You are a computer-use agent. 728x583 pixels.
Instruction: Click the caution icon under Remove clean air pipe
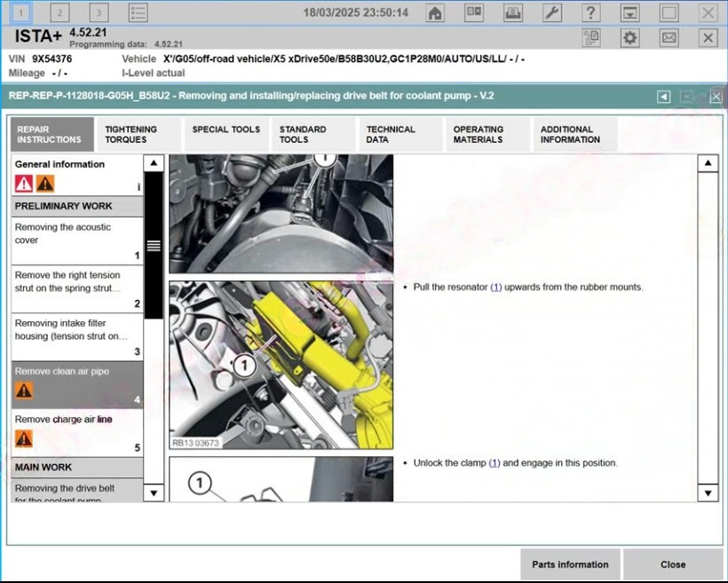coord(24,390)
